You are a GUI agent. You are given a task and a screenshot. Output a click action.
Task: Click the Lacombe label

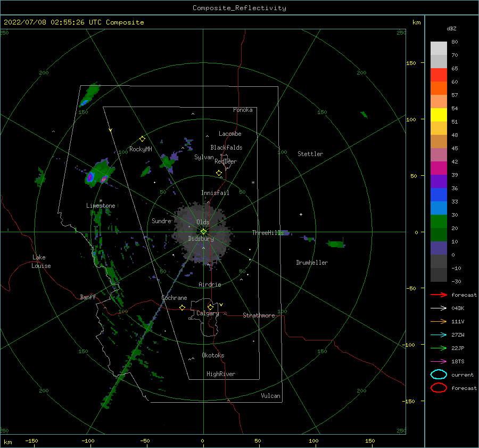pyautogui.click(x=230, y=134)
